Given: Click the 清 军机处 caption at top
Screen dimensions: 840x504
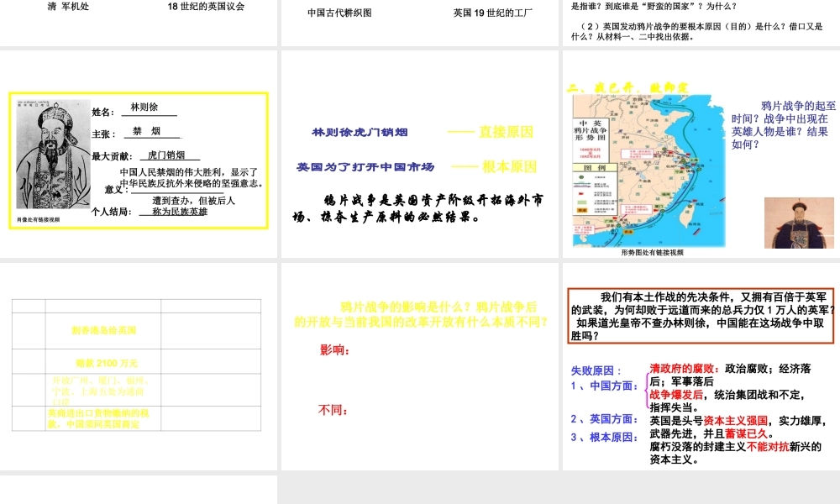Looking at the screenshot, I should pyautogui.click(x=70, y=7).
